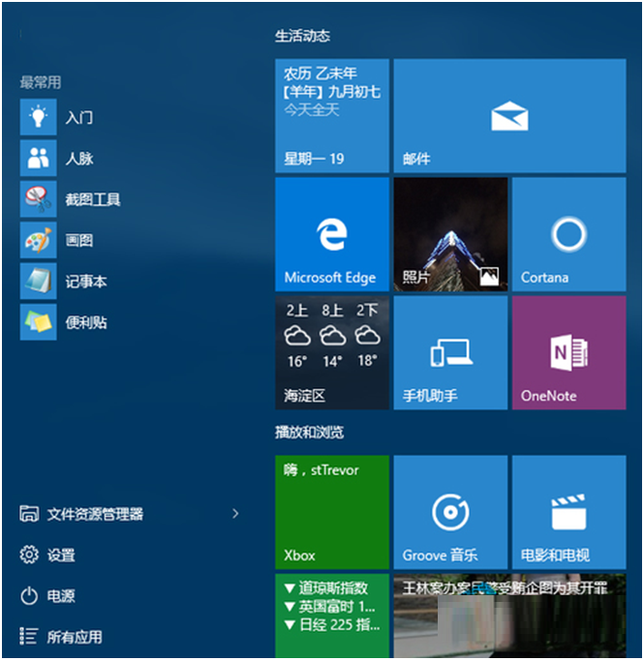
Task: Open the 照片 photo tile
Action: click(x=450, y=234)
